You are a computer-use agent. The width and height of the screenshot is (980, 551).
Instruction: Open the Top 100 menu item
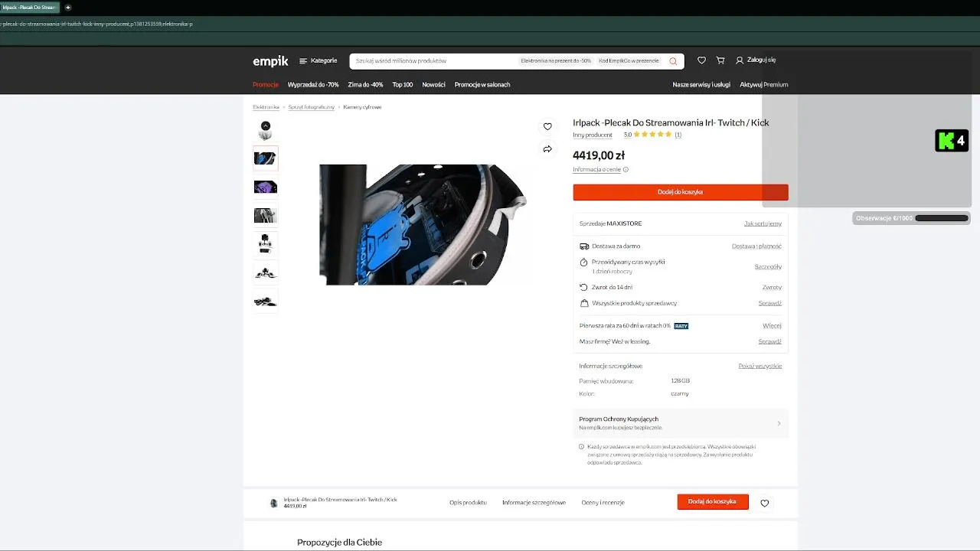tap(403, 85)
